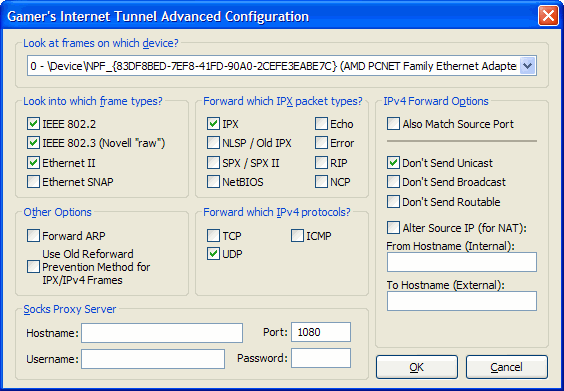This screenshot has height=391, width=564.
Task: Disable UDP protocol forwarding
Action: pyautogui.click(x=213, y=254)
